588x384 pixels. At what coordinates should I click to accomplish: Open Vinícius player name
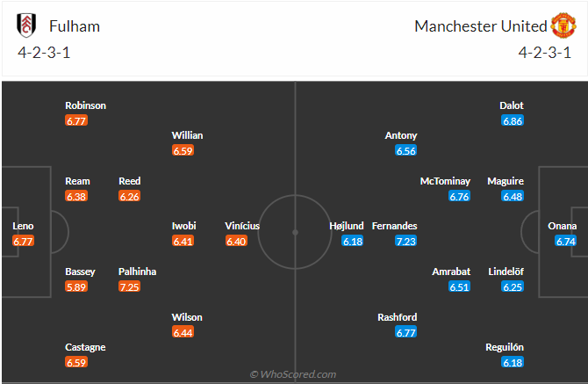point(242,226)
